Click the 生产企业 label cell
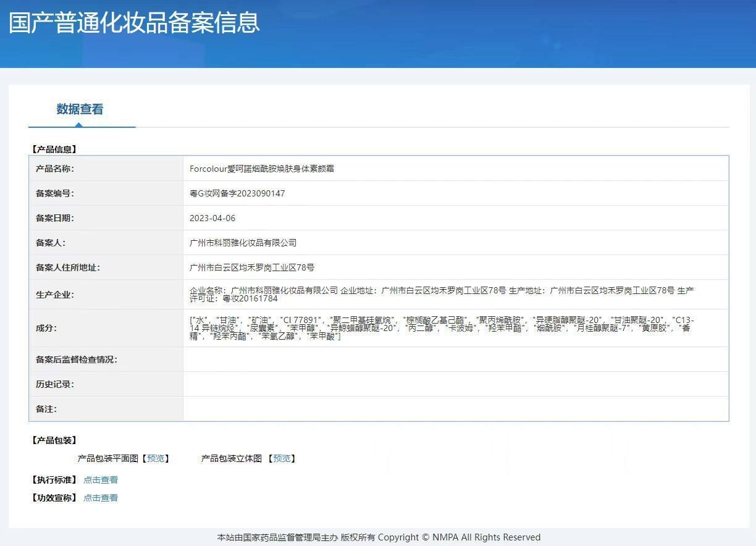 106,295
